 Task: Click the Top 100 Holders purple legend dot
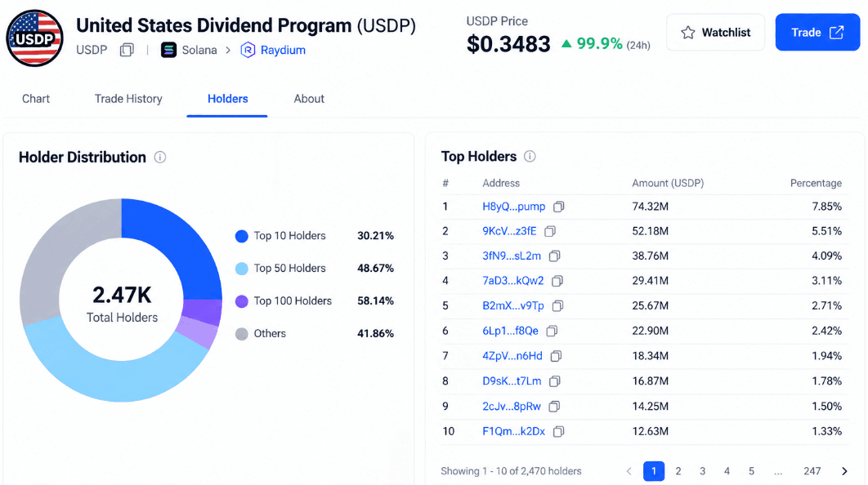(x=241, y=301)
